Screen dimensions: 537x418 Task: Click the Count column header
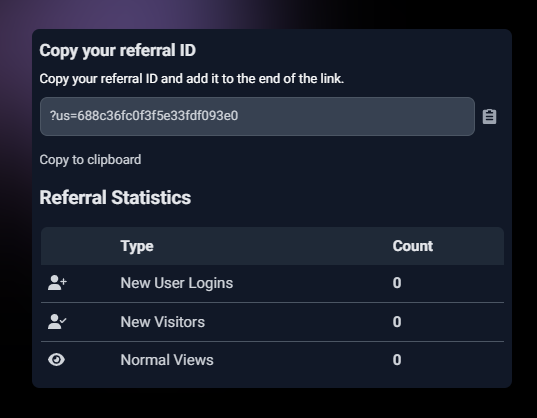[413, 246]
